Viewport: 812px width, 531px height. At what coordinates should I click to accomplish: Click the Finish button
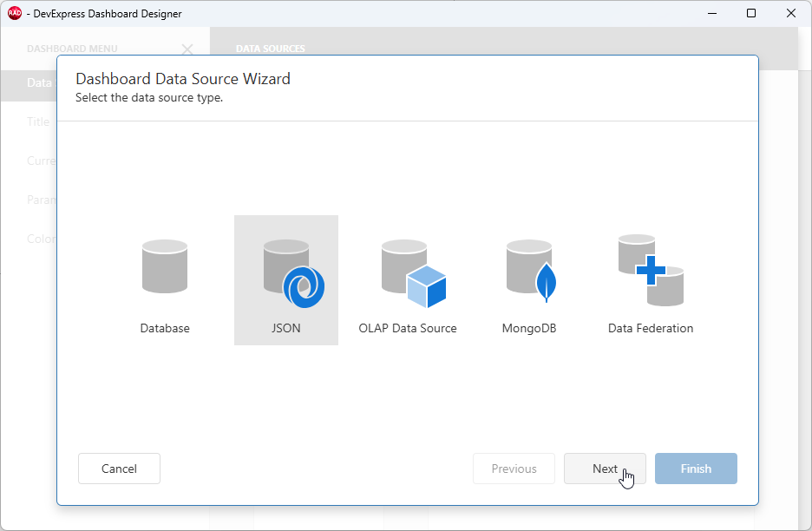click(696, 469)
